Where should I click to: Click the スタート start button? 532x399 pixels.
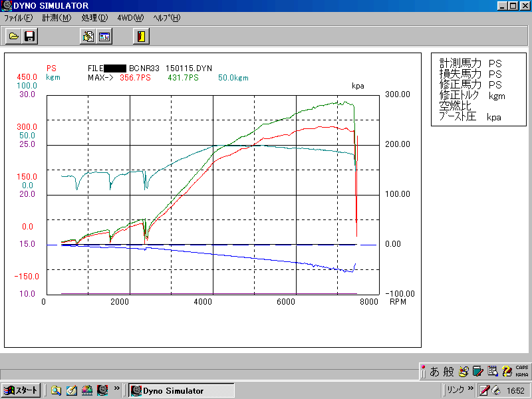click(21, 390)
